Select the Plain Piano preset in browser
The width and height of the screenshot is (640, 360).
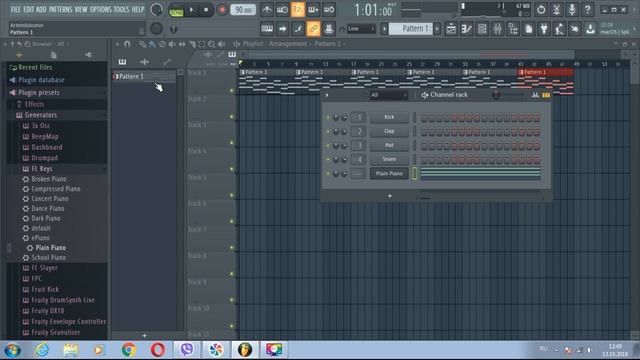[50, 248]
